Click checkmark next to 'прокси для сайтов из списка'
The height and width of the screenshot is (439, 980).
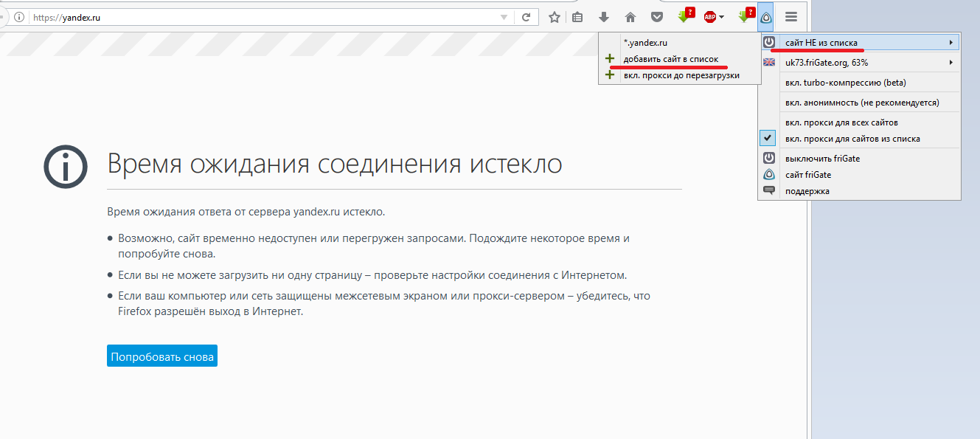pos(768,138)
